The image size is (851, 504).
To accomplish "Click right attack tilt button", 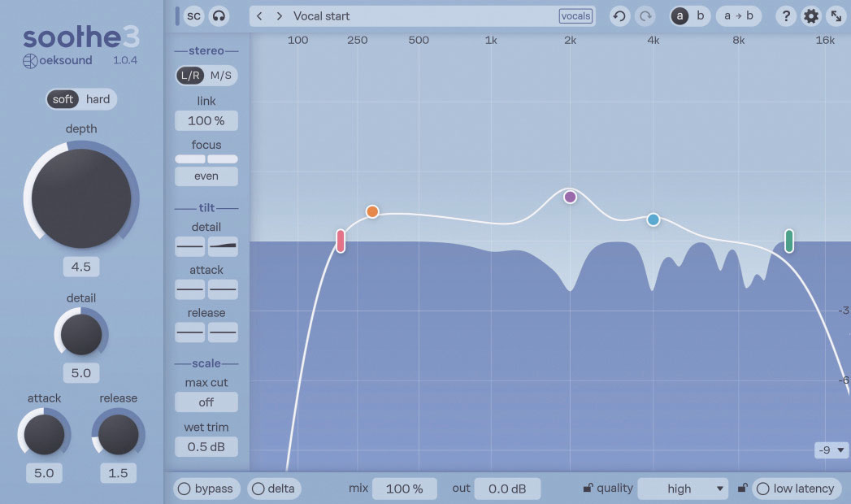I will (223, 289).
